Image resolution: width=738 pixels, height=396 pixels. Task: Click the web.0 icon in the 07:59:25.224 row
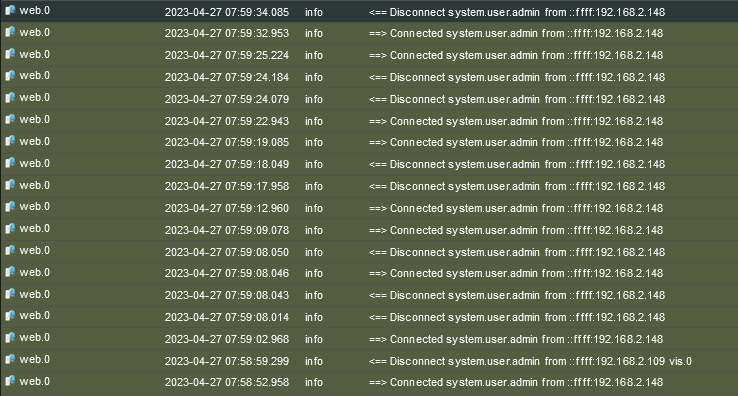10,54
